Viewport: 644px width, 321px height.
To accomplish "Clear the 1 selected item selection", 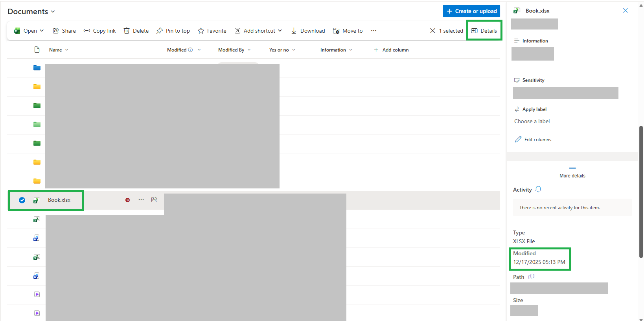I will [432, 31].
